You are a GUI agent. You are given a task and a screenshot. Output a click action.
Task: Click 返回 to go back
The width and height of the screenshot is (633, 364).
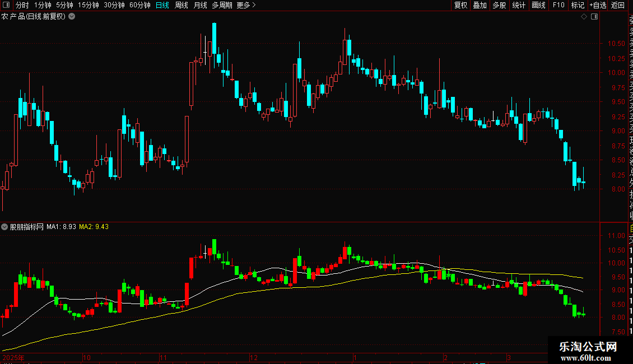pyautogui.click(x=618, y=5)
